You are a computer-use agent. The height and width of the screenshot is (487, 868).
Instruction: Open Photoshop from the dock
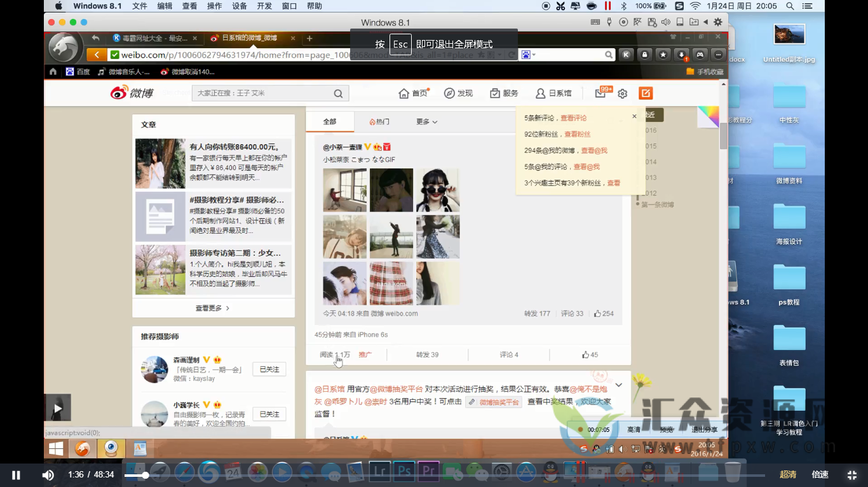[x=403, y=472]
